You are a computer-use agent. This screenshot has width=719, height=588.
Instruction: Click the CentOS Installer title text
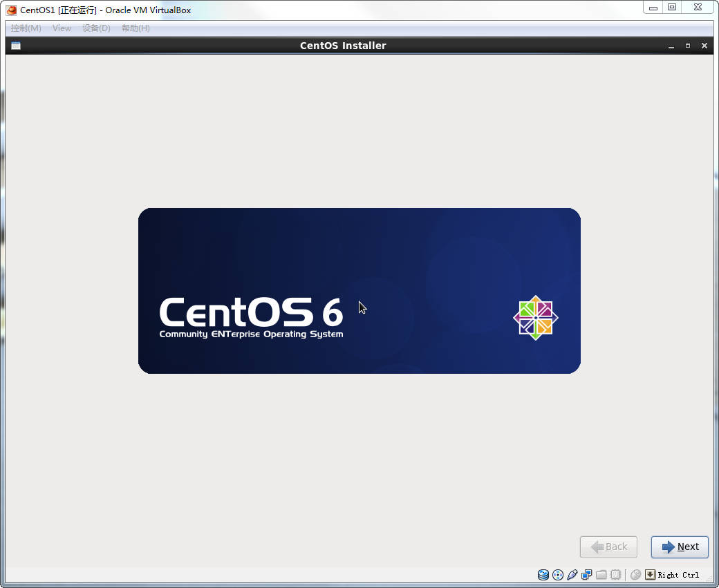[343, 46]
